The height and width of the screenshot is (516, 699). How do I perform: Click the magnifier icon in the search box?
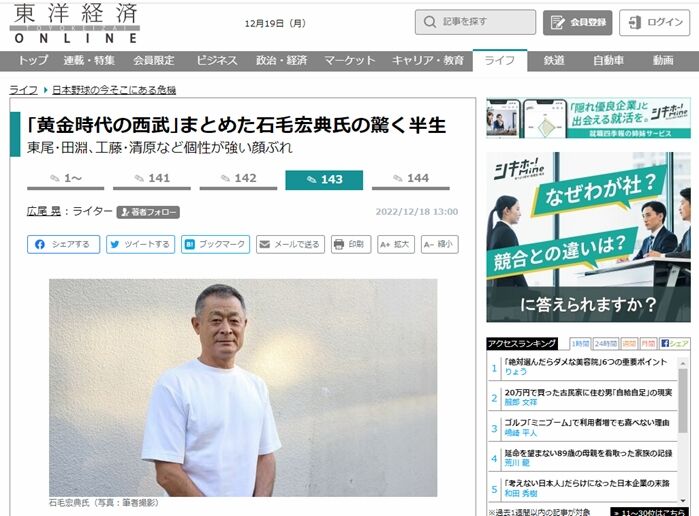(x=430, y=22)
